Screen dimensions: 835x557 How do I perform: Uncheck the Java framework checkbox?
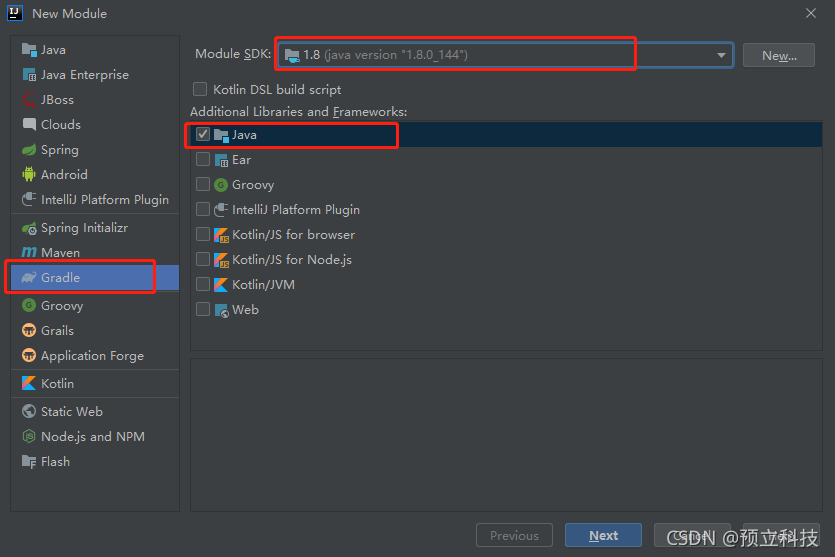[x=203, y=134]
